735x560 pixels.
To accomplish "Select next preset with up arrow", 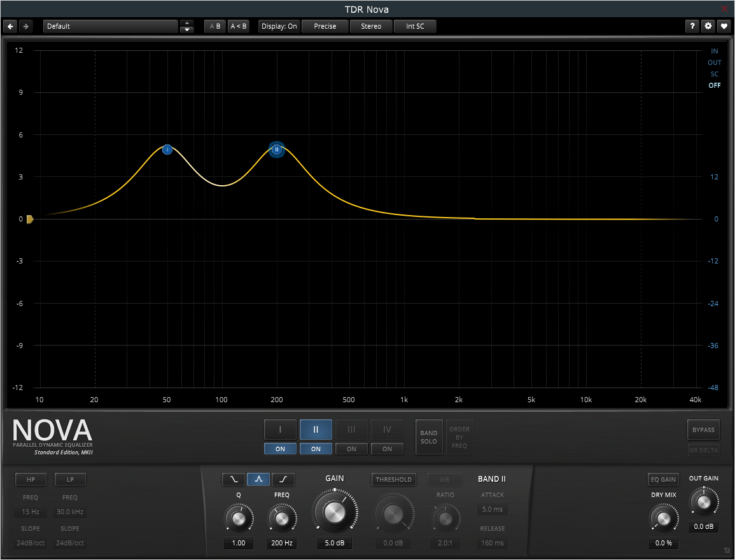I will (186, 23).
